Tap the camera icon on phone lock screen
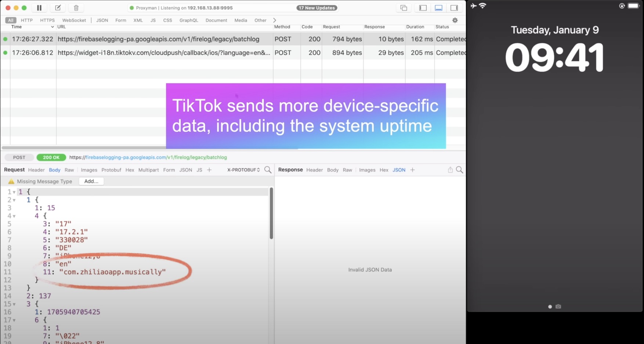 [558, 307]
